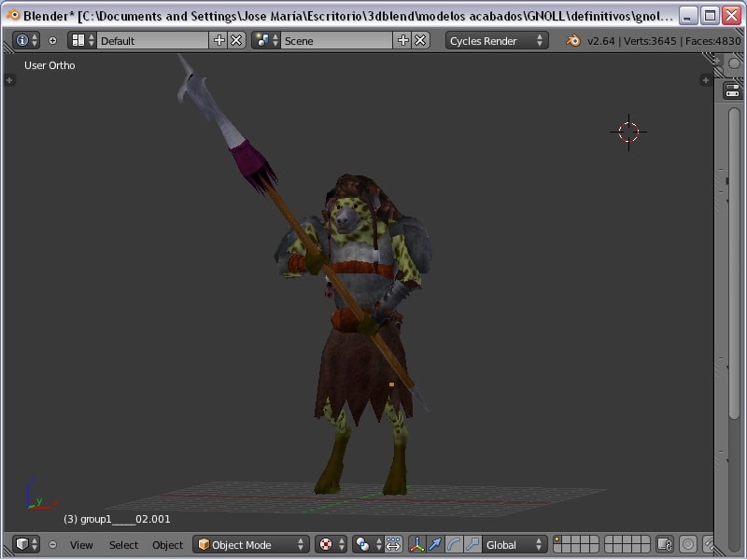747x560 pixels.
Task: Click the XYZ axis orientation gizmo
Action: 40,493
